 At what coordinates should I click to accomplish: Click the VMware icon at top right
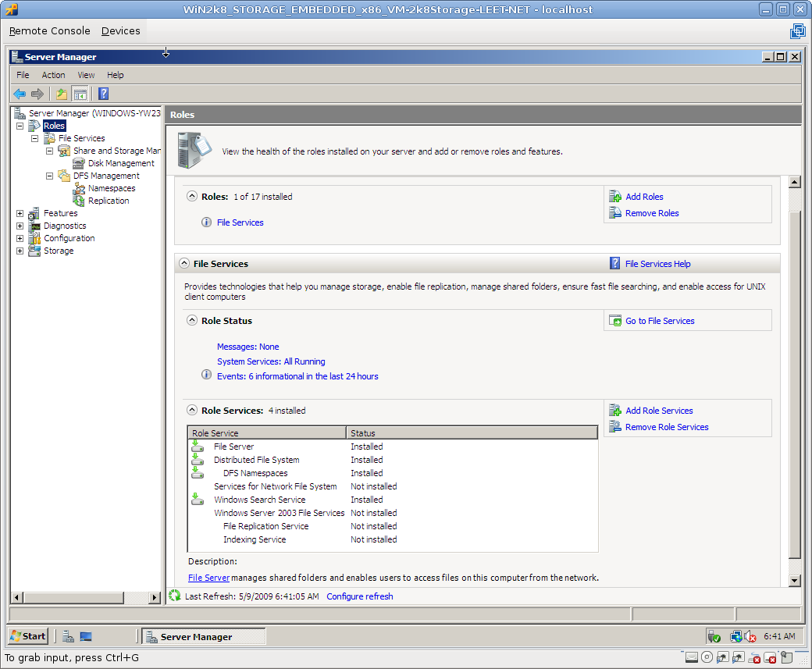(x=797, y=31)
